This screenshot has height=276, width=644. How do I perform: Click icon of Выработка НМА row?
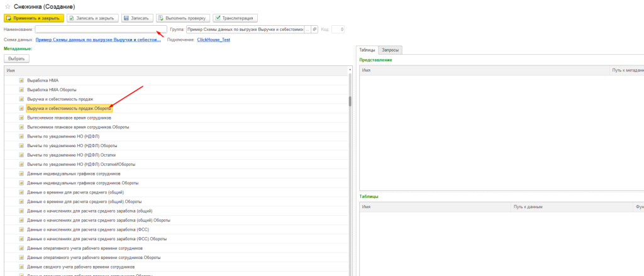(21, 80)
